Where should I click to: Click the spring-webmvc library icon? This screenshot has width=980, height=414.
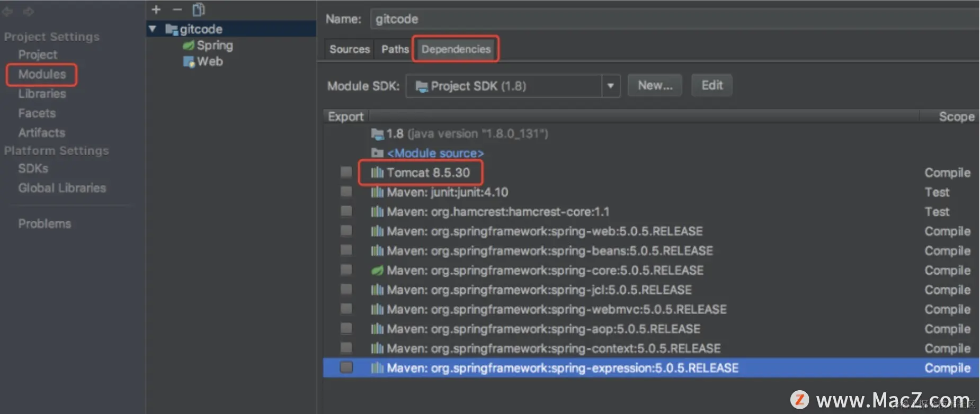[377, 309]
